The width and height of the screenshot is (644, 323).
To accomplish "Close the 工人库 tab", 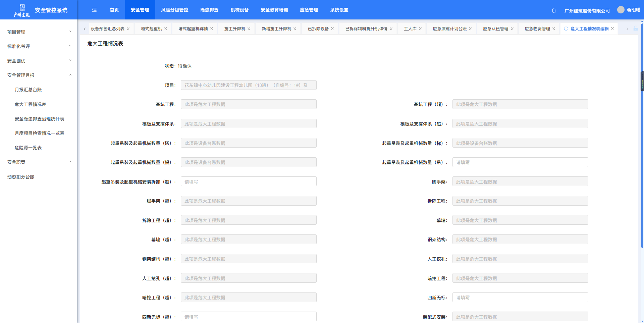I will [420, 29].
